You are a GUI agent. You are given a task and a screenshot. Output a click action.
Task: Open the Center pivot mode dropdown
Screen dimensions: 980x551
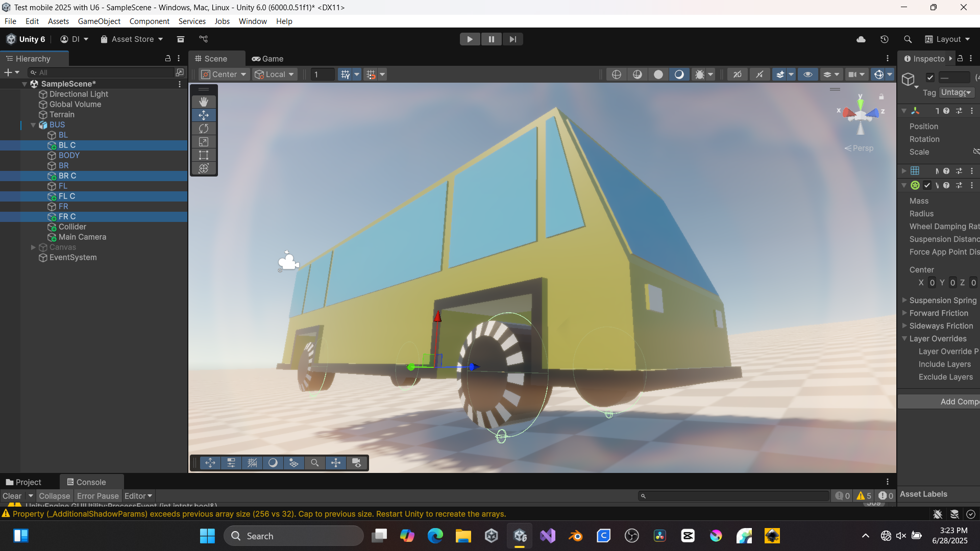[x=224, y=74]
